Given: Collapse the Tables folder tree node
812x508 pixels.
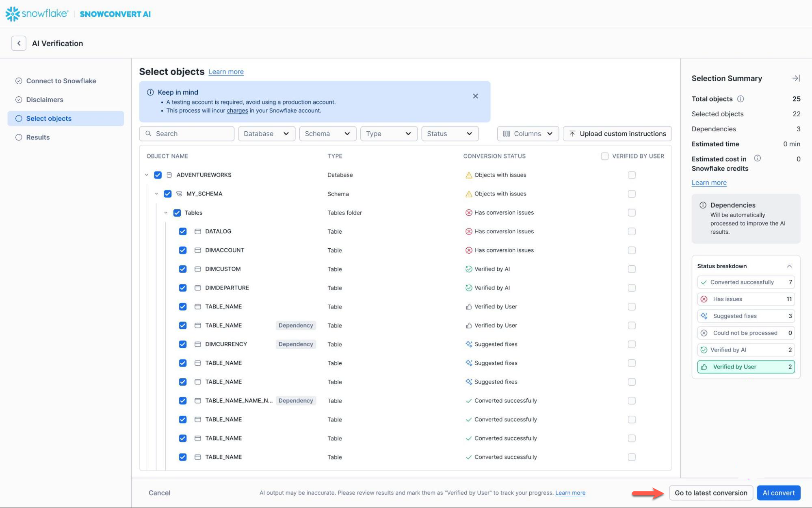Looking at the screenshot, I should coord(166,213).
